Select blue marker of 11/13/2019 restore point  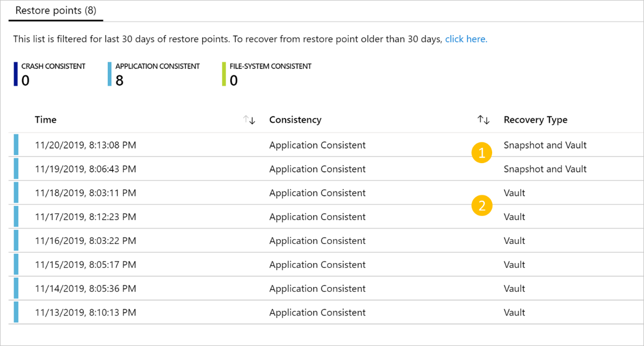pos(16,312)
